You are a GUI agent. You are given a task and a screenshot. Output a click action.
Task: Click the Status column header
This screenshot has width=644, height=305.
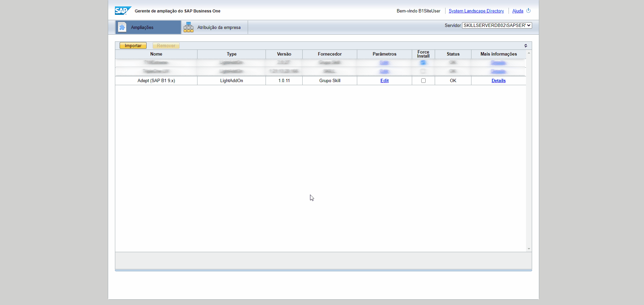tap(453, 54)
